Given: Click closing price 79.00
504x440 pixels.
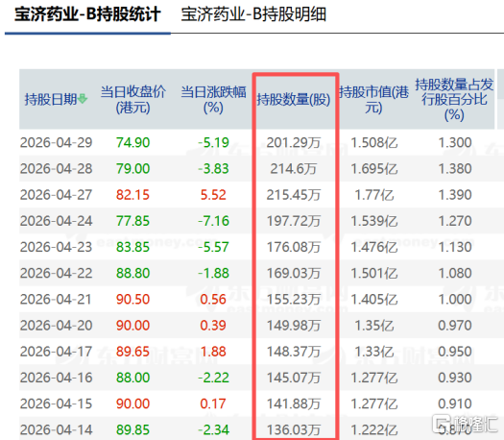Looking at the screenshot, I should coord(133,168).
